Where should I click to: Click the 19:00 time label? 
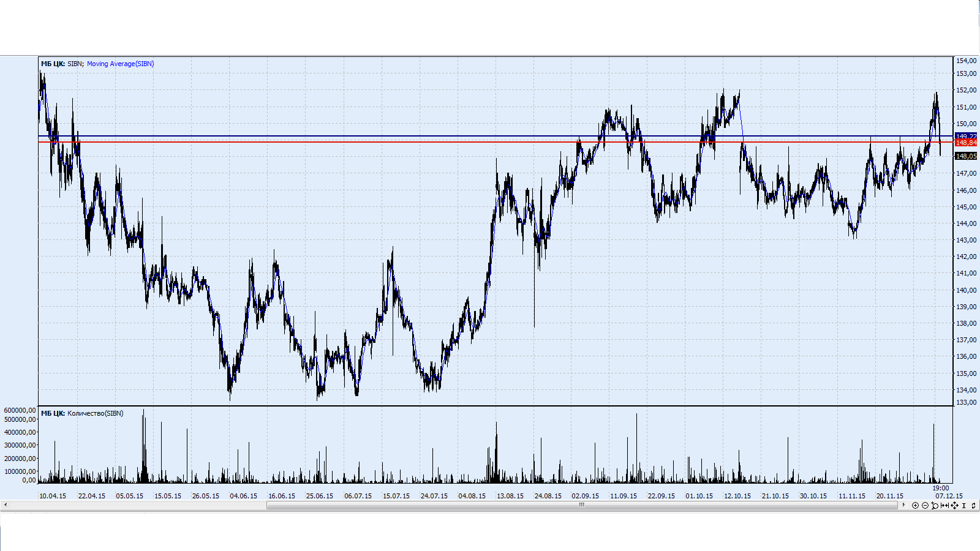point(941,488)
